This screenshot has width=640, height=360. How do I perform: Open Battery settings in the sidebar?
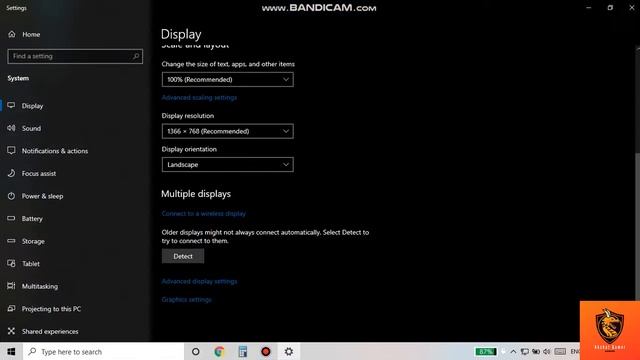coord(32,219)
